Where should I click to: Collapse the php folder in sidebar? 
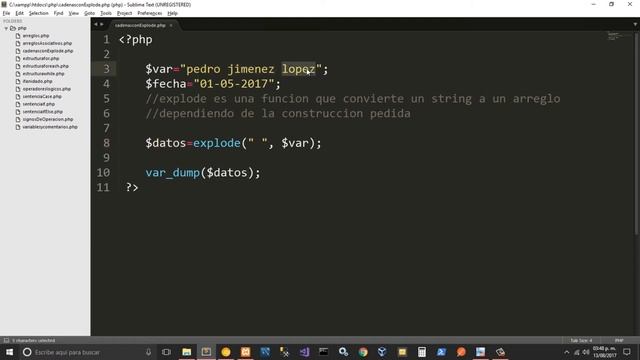coord(6,28)
